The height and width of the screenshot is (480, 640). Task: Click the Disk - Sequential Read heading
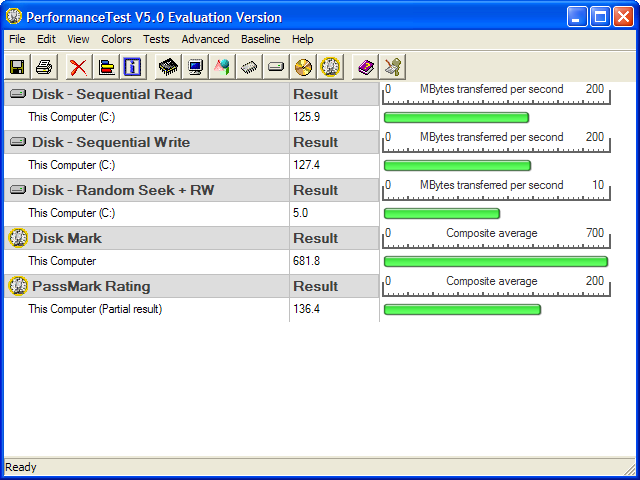click(x=112, y=94)
